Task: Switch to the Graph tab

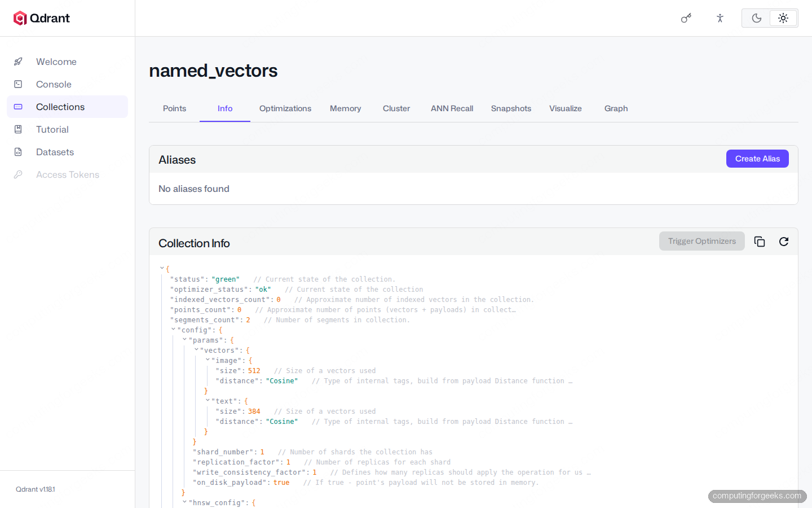Action: tap(616, 108)
